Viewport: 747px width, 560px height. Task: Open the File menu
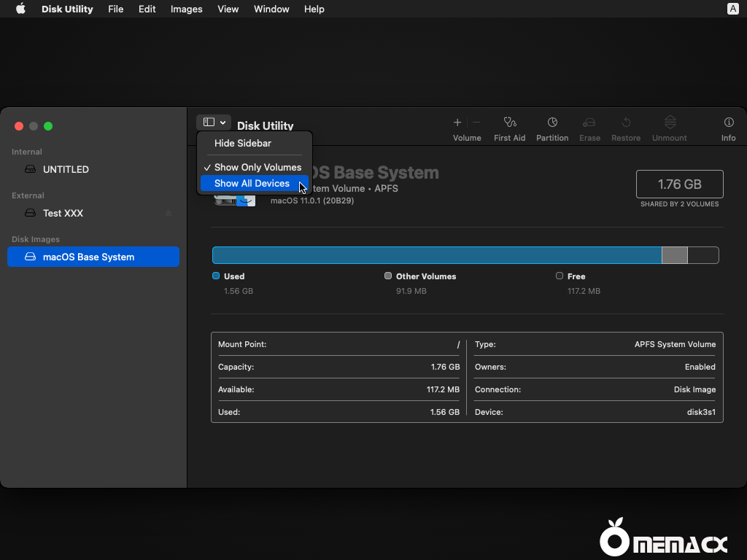coord(115,9)
